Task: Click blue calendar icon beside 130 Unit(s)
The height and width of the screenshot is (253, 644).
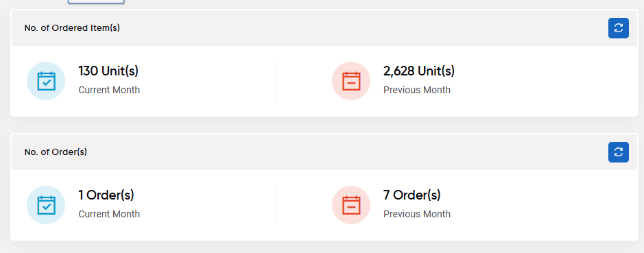Action: coord(46,81)
